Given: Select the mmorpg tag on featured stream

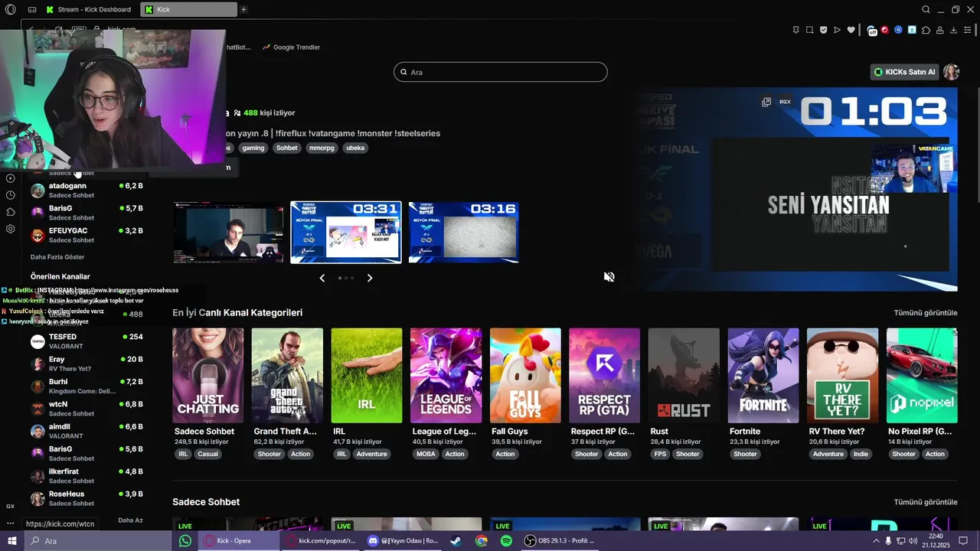Looking at the screenshot, I should click(321, 148).
